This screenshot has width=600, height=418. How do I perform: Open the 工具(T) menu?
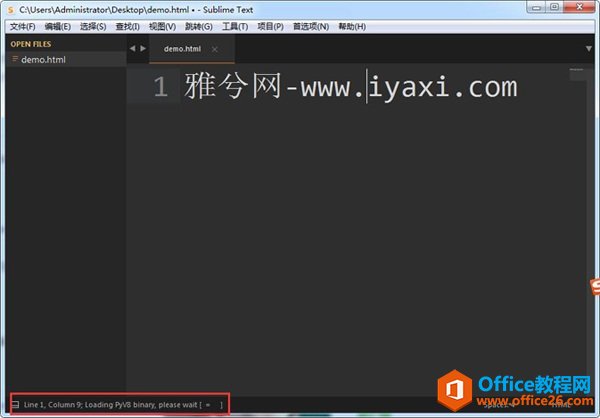tap(234, 26)
